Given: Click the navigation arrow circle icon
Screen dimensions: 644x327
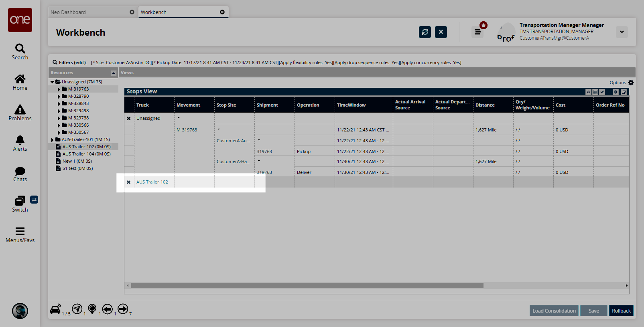Looking at the screenshot, I should coord(77,309).
